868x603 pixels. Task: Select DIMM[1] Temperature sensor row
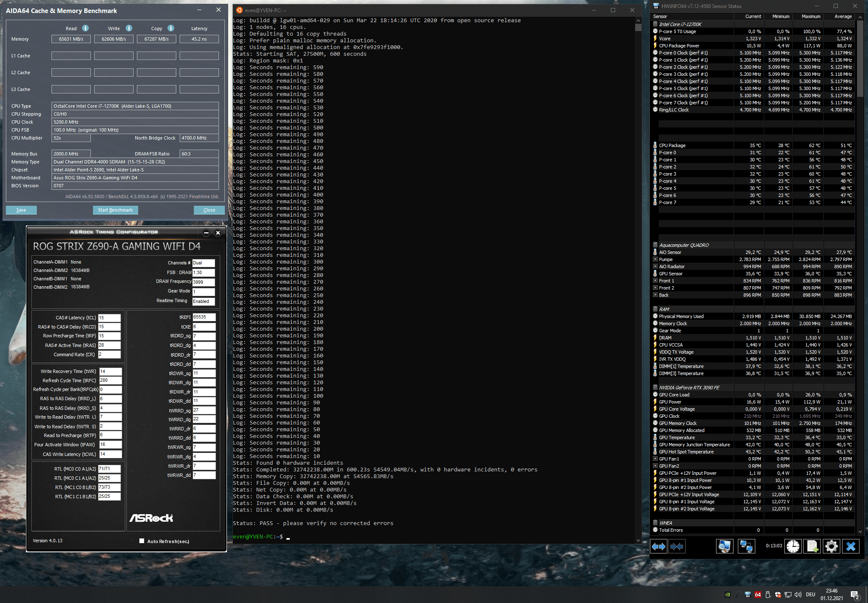click(753, 366)
